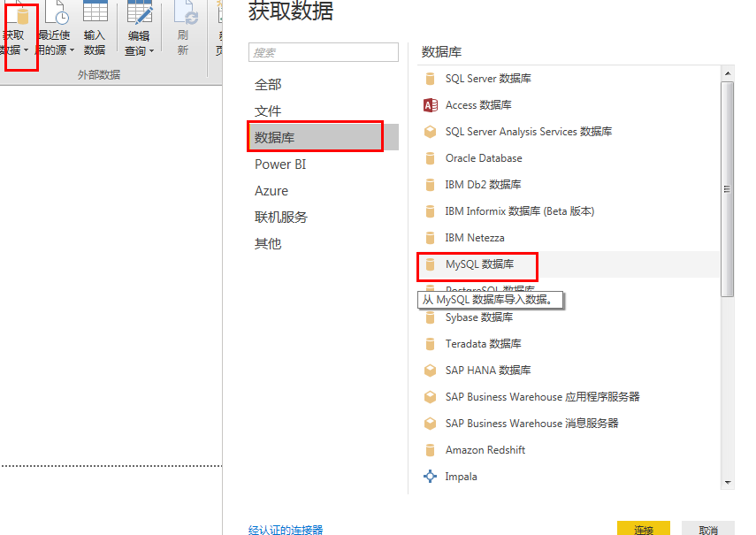Select the text Oracle Database

(x=484, y=158)
